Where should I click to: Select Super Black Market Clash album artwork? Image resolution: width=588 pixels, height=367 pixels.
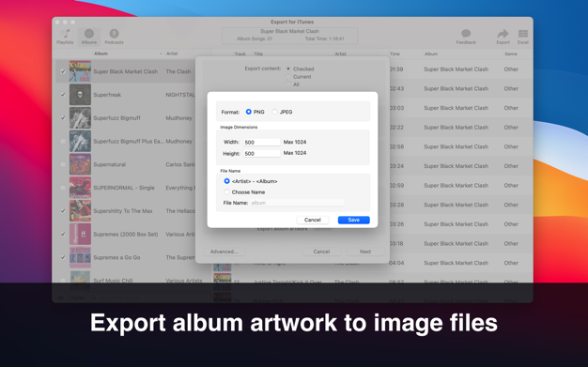point(80,71)
